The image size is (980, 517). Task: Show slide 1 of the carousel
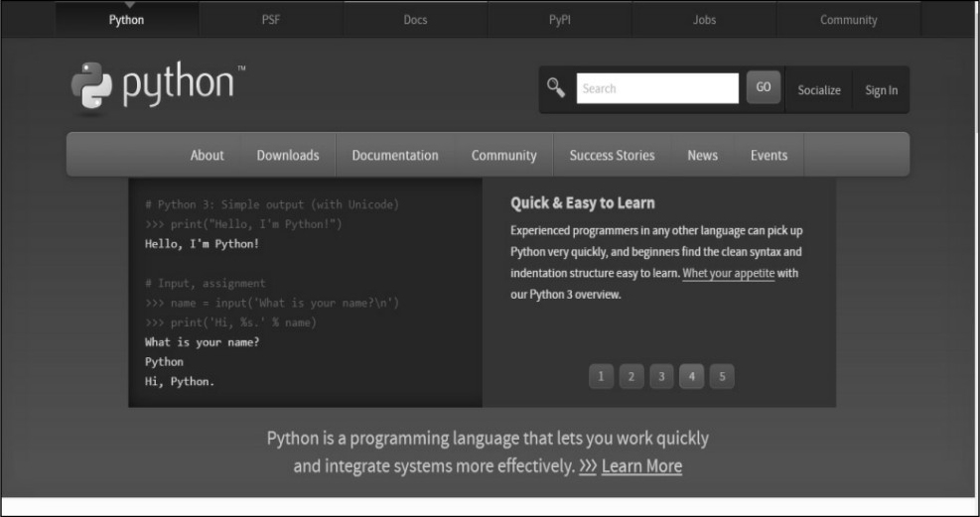601,376
